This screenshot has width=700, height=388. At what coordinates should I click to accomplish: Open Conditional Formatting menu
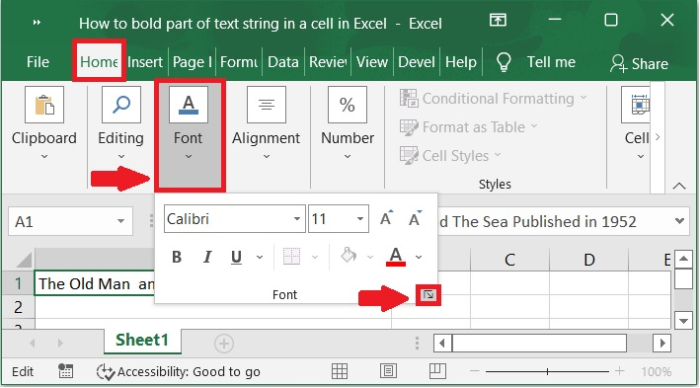tap(493, 98)
